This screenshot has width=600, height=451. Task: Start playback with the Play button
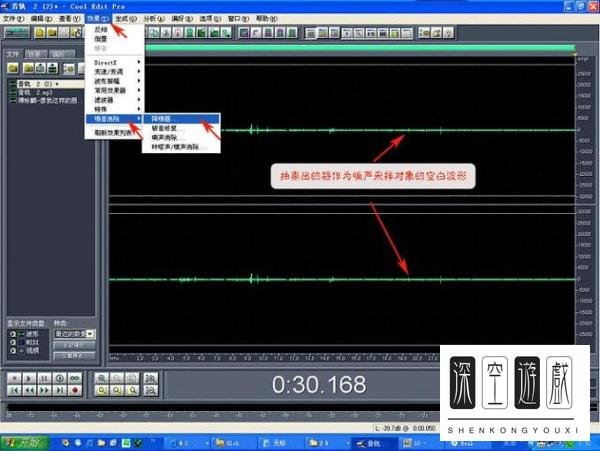(x=29, y=378)
